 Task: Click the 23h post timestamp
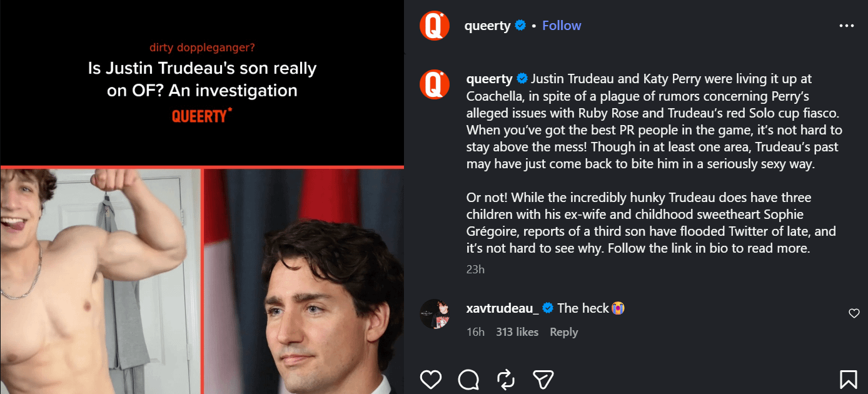pos(475,269)
